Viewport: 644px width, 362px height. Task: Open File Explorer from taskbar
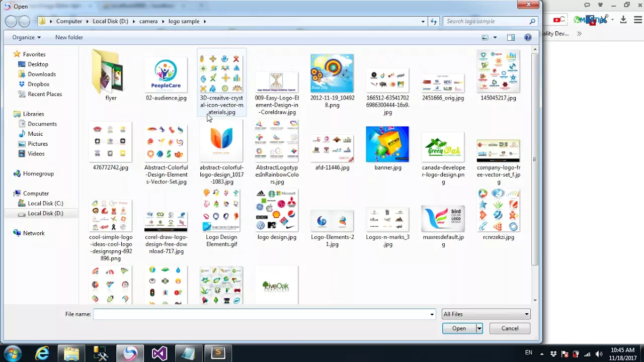click(71, 353)
